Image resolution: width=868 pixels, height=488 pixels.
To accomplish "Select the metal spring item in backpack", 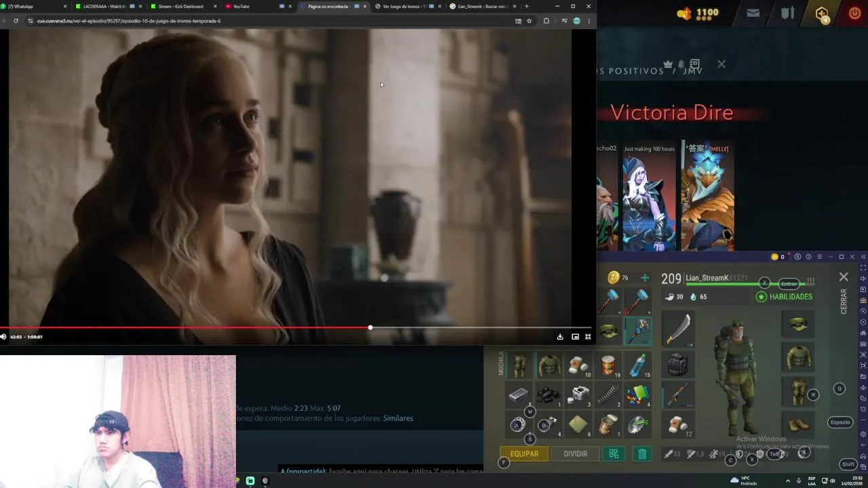I will click(608, 394).
